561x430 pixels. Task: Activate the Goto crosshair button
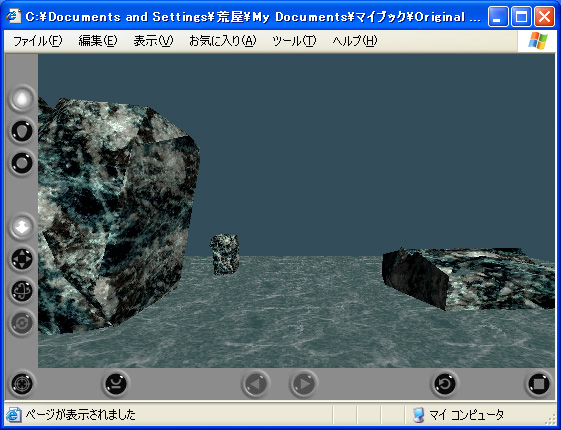click(21, 384)
